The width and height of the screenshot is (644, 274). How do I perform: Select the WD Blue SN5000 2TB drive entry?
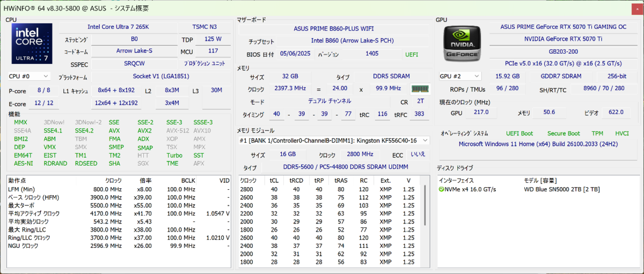click(x=561, y=189)
